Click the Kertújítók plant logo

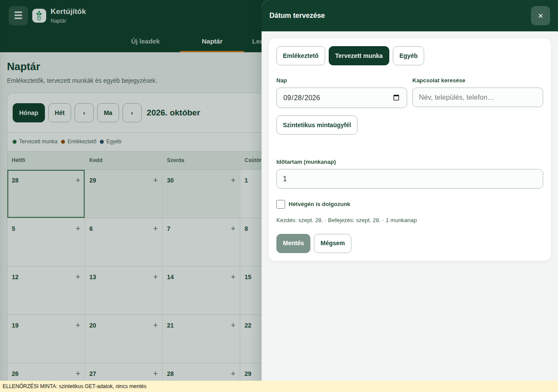39,16
